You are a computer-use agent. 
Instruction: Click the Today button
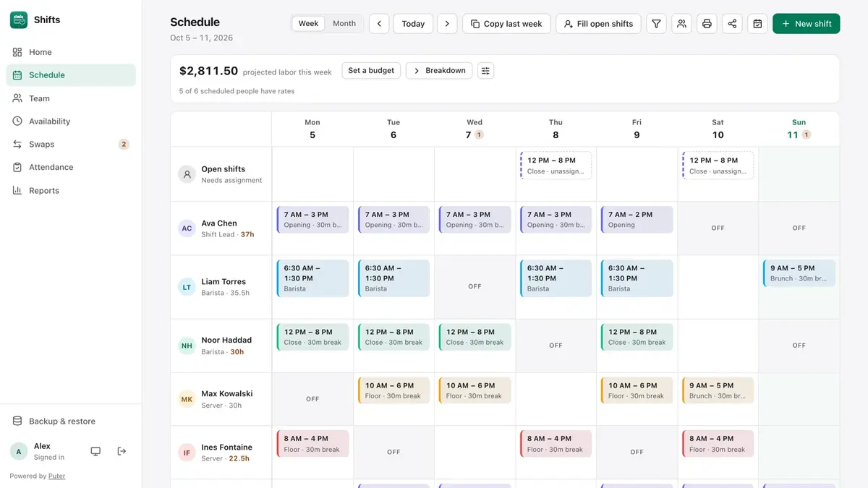tap(413, 24)
